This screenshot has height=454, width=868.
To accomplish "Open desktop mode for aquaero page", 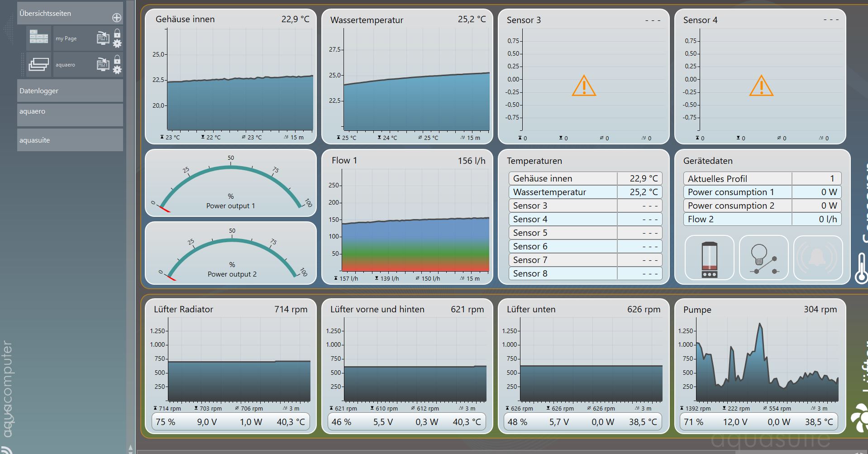I will tap(103, 65).
